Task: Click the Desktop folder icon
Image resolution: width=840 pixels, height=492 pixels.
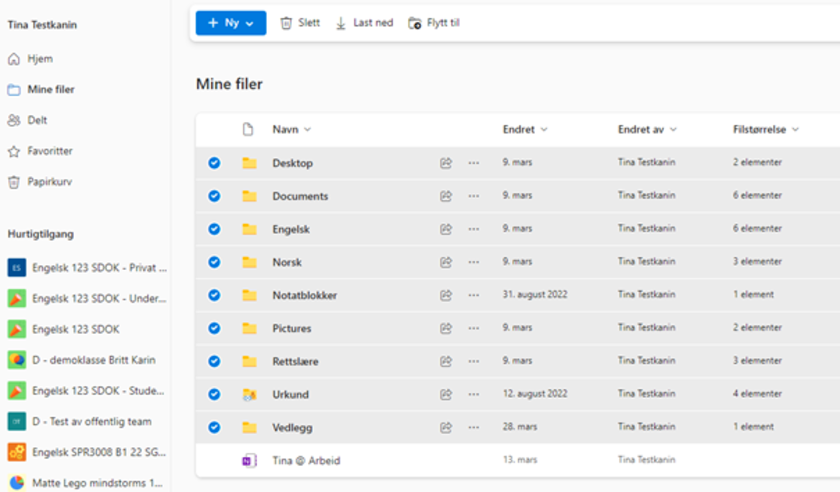Action: (x=249, y=163)
